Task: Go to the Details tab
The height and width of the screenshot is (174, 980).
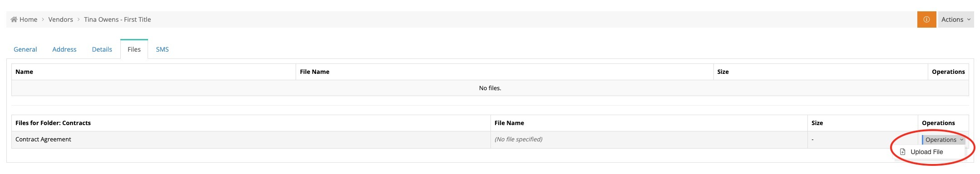Action: pyautogui.click(x=102, y=49)
